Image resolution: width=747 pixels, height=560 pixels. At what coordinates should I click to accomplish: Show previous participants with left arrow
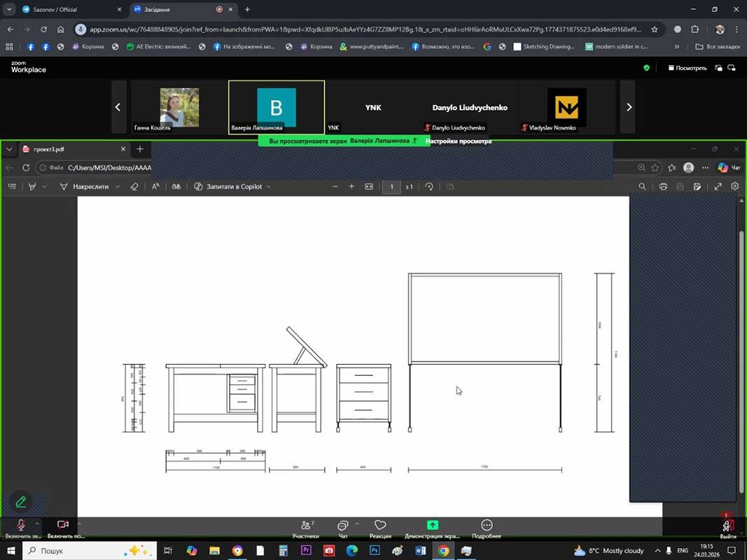point(118,107)
